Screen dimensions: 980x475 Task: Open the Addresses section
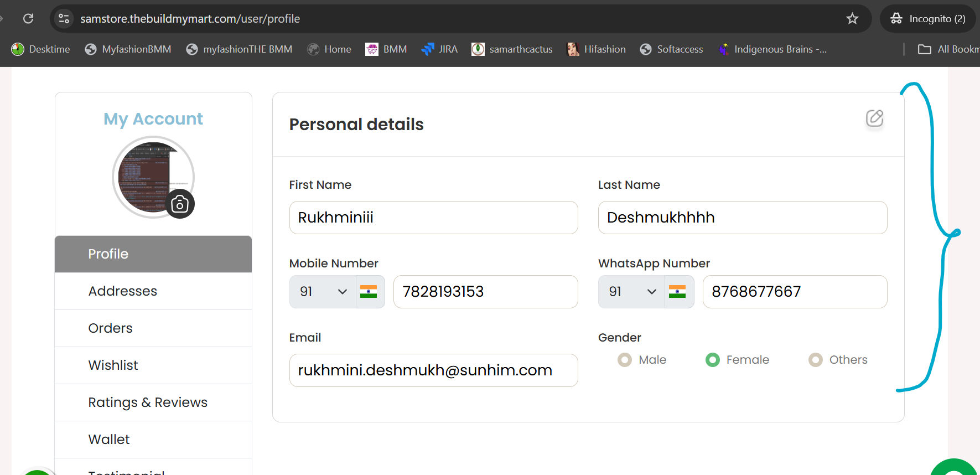click(153, 291)
